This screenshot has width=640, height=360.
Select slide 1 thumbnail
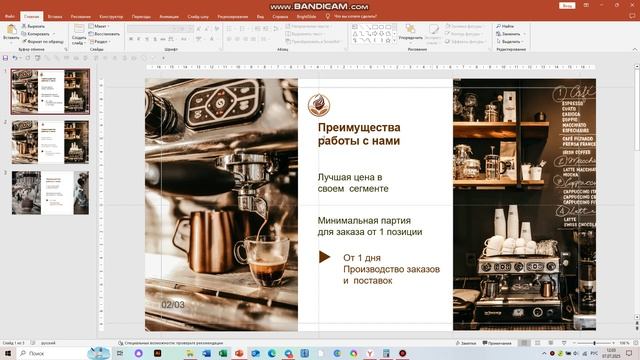(50, 91)
